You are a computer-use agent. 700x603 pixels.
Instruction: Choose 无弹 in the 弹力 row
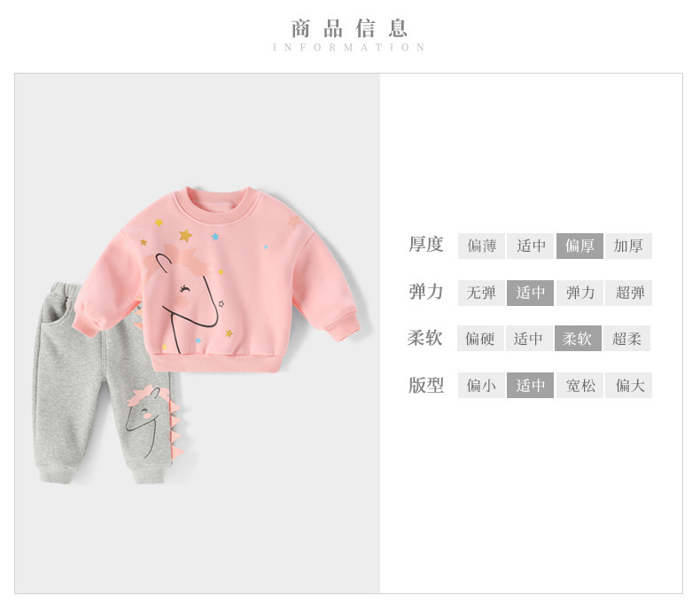point(481,293)
